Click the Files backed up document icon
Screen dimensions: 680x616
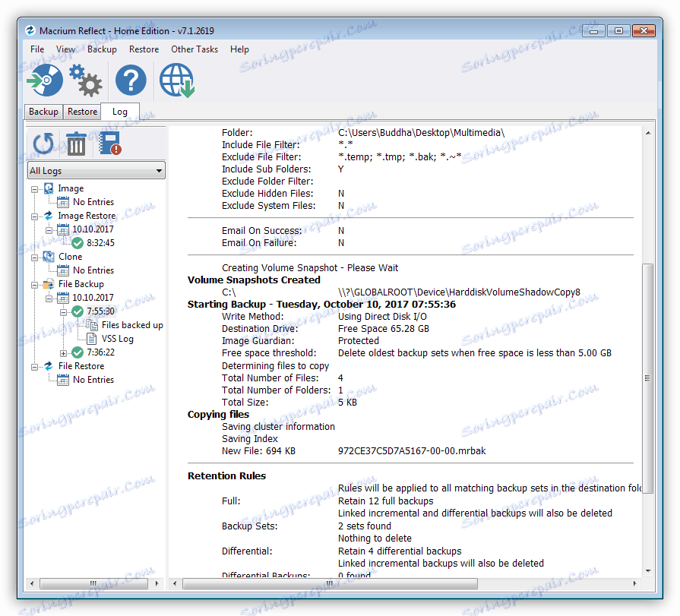(92, 325)
